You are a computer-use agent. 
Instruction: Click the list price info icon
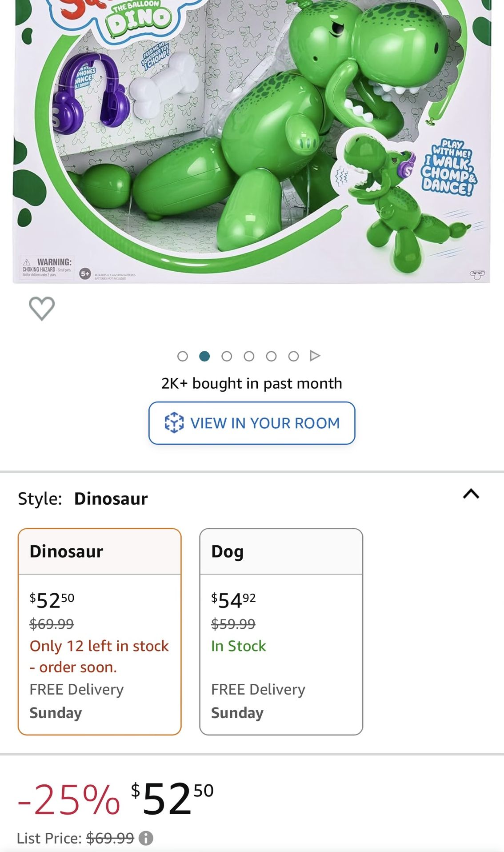[146, 838]
